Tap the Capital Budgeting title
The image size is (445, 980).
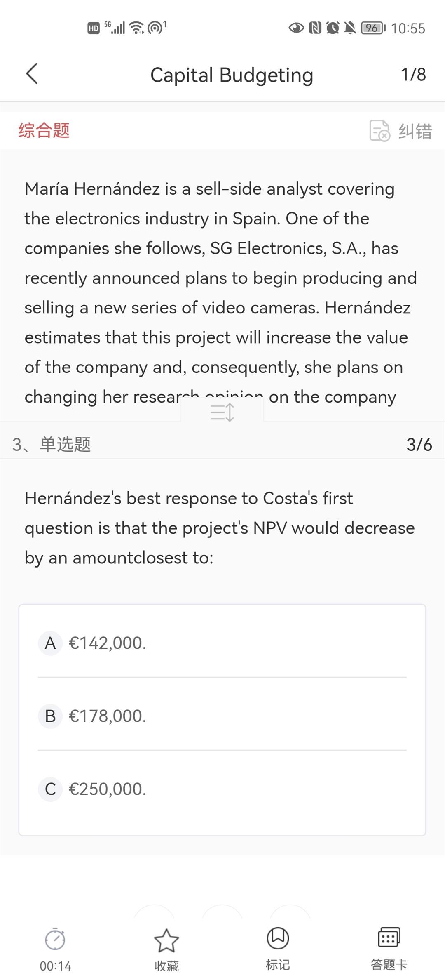pos(232,75)
